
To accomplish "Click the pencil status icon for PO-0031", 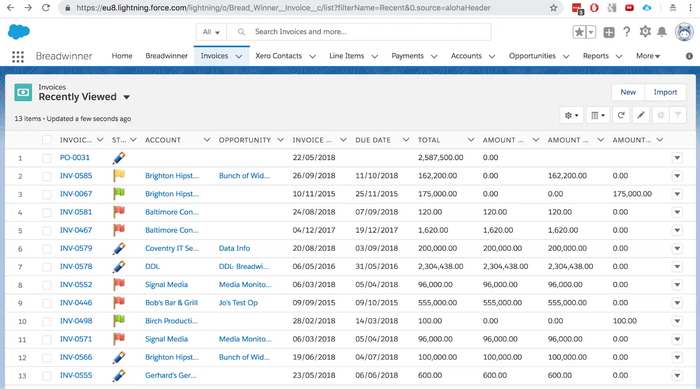I will coord(119,158).
